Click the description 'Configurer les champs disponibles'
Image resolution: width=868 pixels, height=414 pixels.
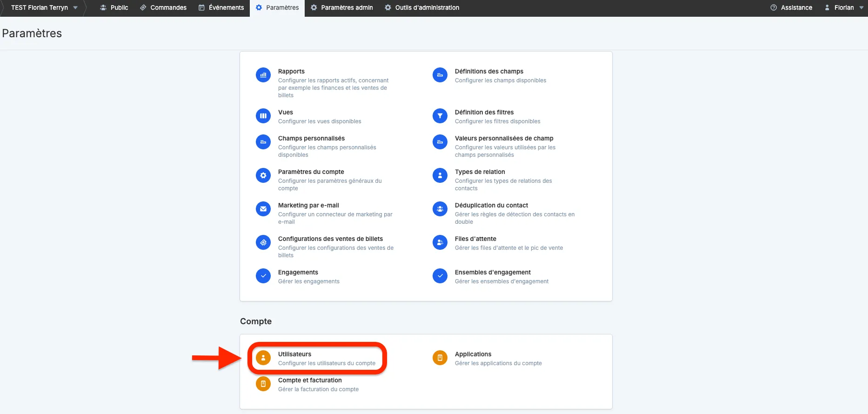pos(501,80)
